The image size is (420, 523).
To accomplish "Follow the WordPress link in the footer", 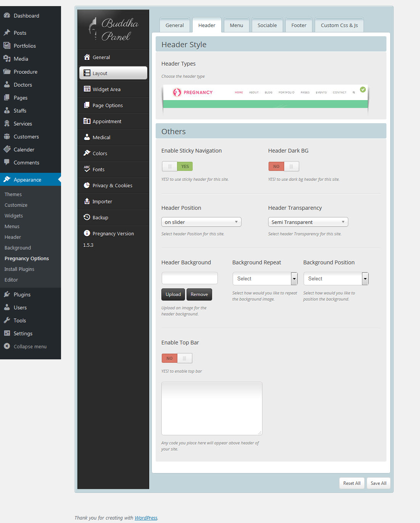I will (x=146, y=518).
